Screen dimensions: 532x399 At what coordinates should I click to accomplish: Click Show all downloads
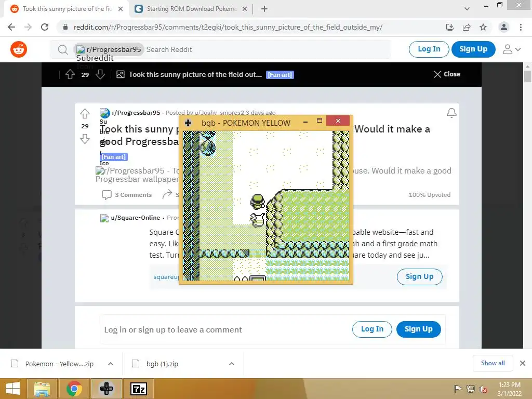tap(493, 363)
